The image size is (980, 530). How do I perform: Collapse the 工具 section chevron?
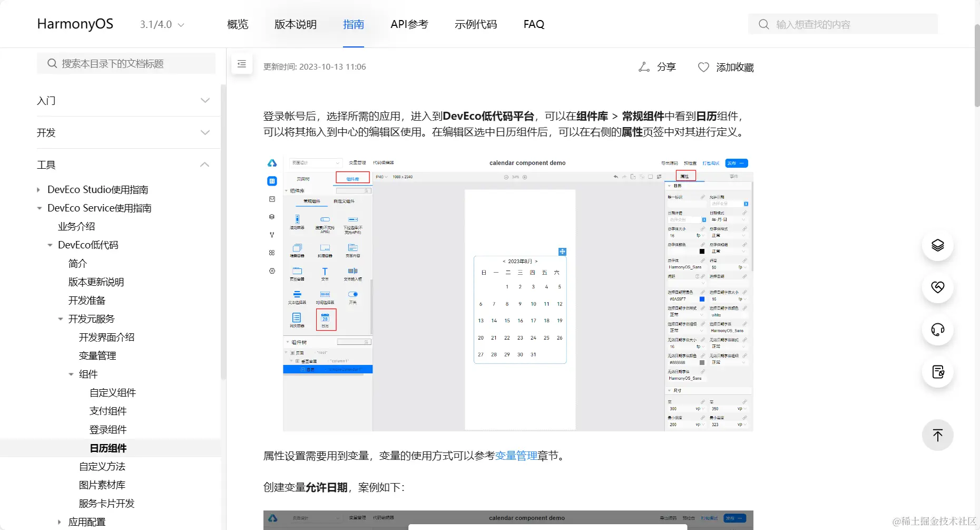click(205, 165)
